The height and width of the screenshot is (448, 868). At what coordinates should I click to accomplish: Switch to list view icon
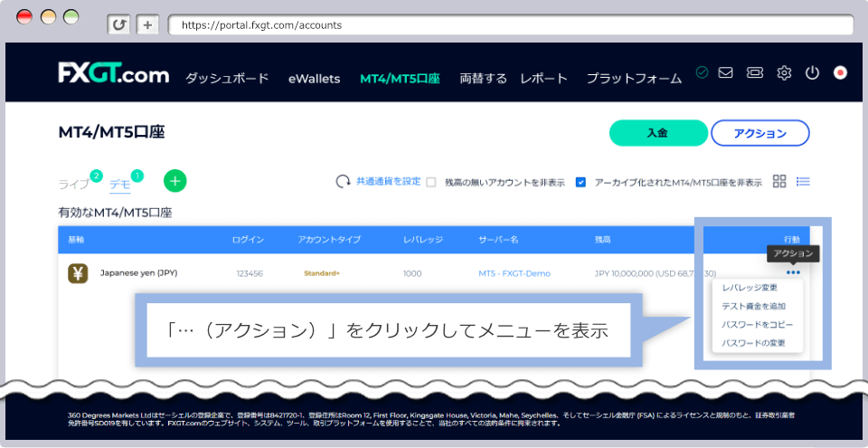coord(803,181)
